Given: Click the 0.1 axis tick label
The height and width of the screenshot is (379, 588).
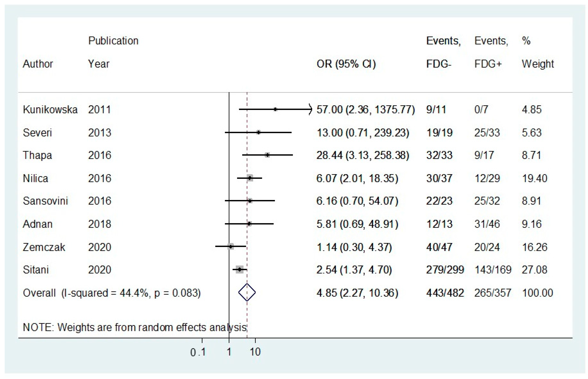Looking at the screenshot, I should pos(198,352).
